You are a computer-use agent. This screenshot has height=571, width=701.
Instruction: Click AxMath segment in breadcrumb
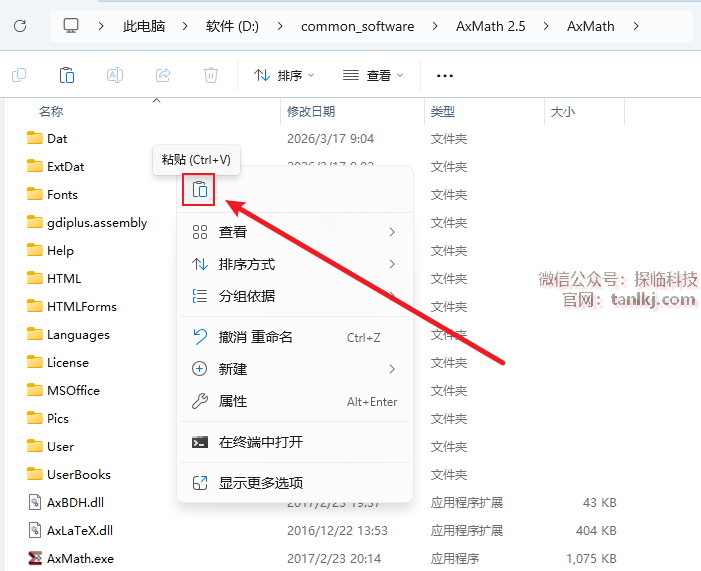[x=591, y=26]
